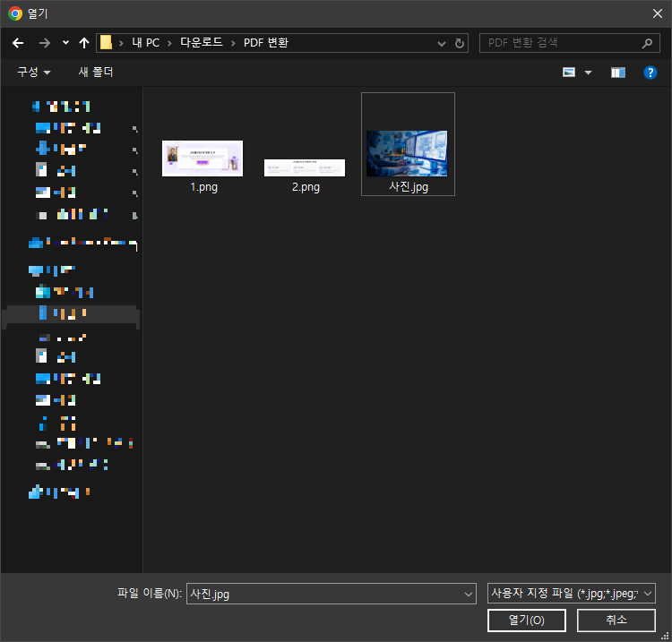
Task: Click Chrome icon in the title bar
Action: pos(15,13)
